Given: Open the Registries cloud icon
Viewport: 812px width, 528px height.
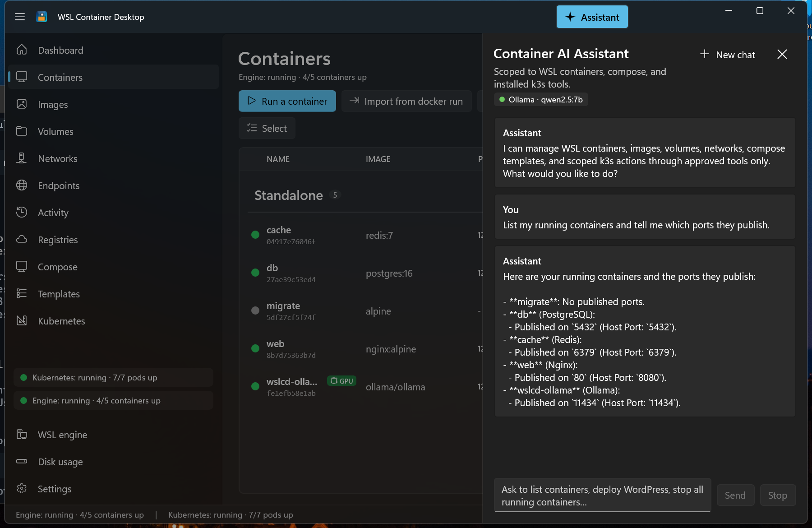Looking at the screenshot, I should pos(22,239).
